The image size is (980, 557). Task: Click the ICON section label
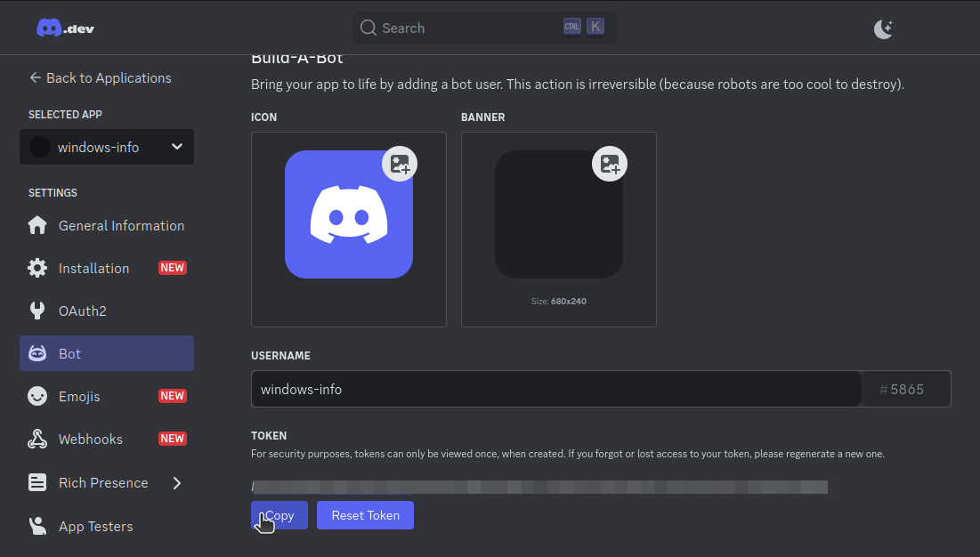(x=263, y=117)
